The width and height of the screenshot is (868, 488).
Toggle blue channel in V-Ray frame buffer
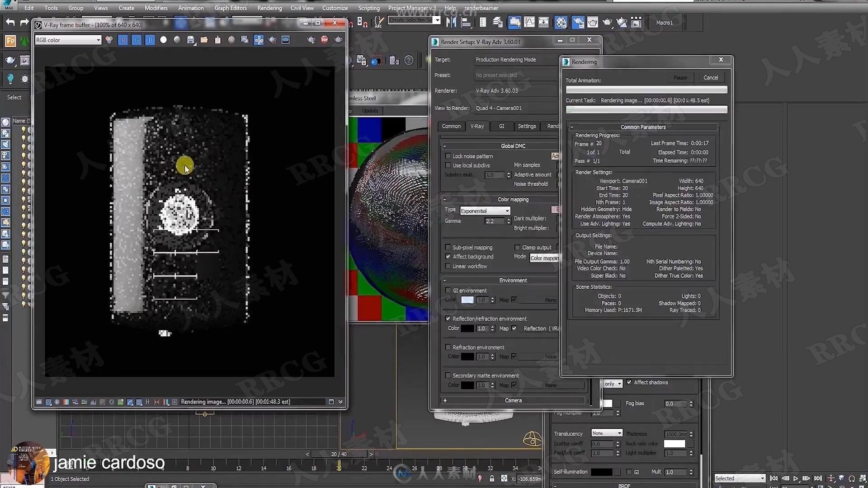(x=150, y=40)
